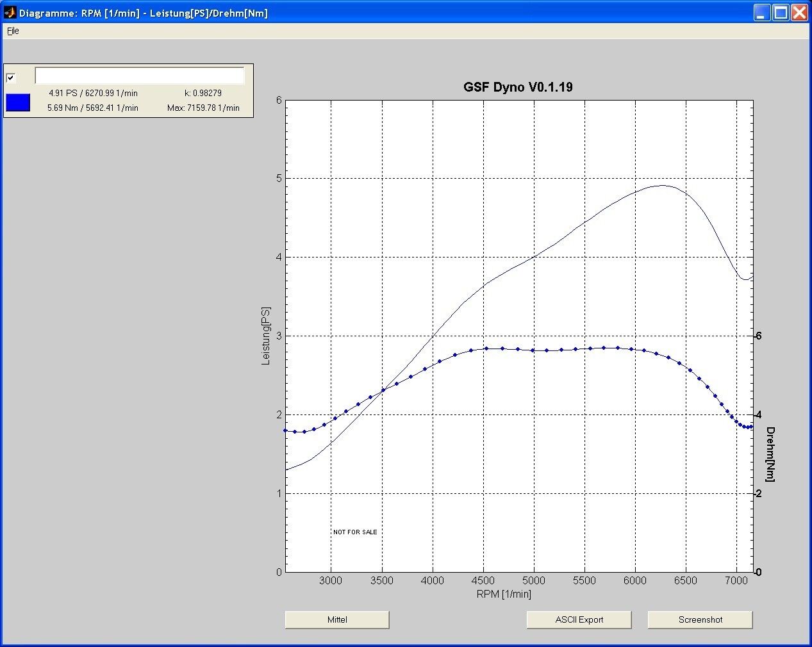Viewport: 812px width, 647px height.
Task: Click the plot title GSF Dyno V0.1.19
Action: pyautogui.click(x=518, y=87)
